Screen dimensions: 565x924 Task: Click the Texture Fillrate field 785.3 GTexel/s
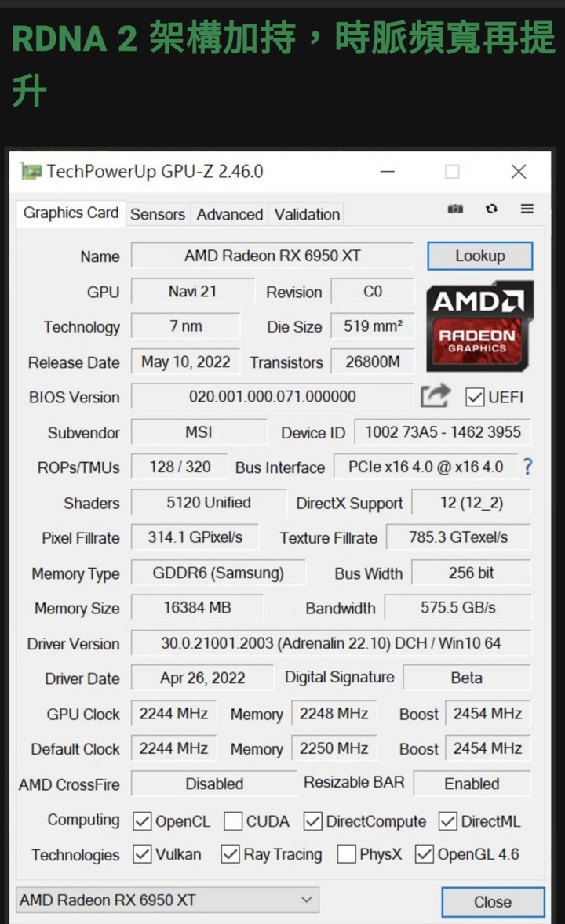point(458,537)
